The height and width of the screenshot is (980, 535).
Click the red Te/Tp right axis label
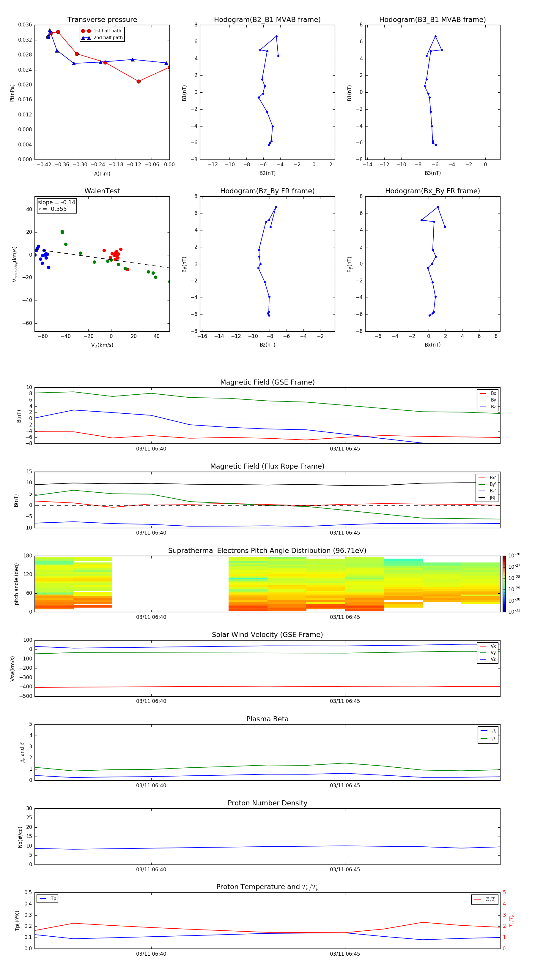[512, 921]
